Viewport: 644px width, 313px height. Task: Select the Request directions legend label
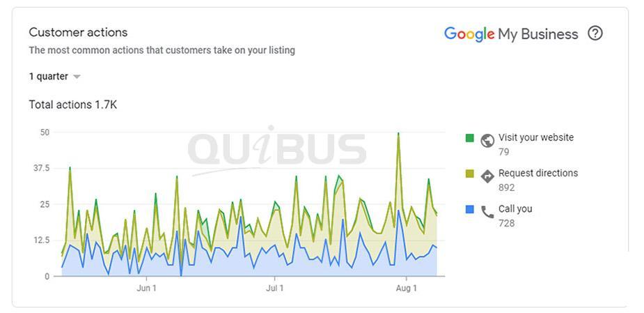(538, 173)
